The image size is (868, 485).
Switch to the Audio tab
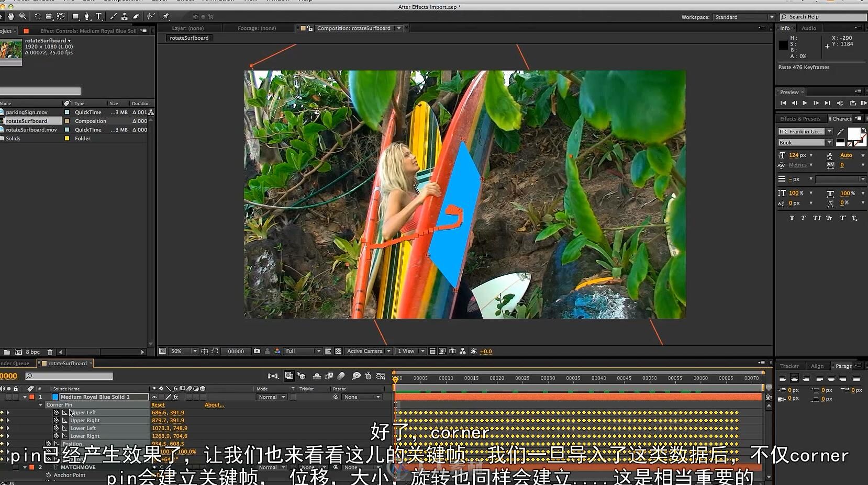tap(809, 28)
